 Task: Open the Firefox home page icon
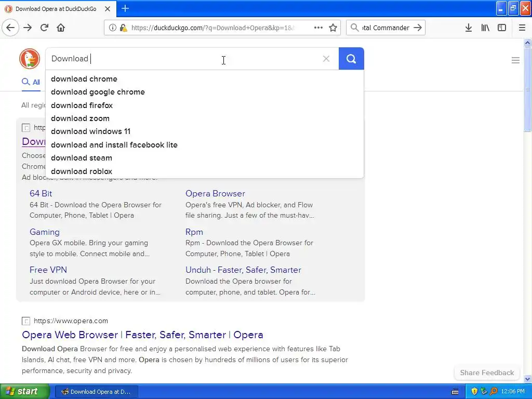click(61, 28)
